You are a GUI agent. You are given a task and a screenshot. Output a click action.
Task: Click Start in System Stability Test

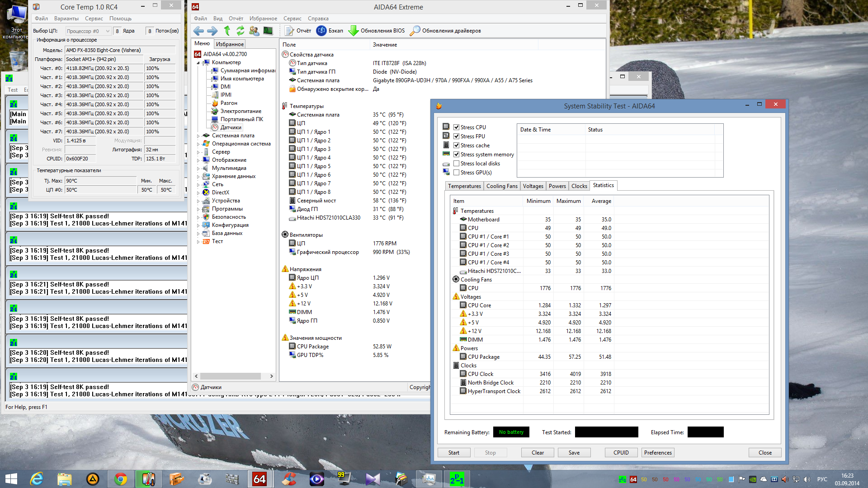[x=454, y=453]
